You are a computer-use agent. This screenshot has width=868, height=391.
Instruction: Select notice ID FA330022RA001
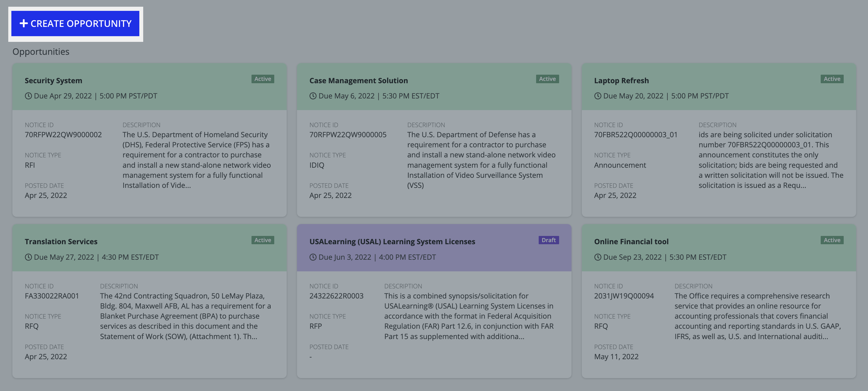click(51, 296)
